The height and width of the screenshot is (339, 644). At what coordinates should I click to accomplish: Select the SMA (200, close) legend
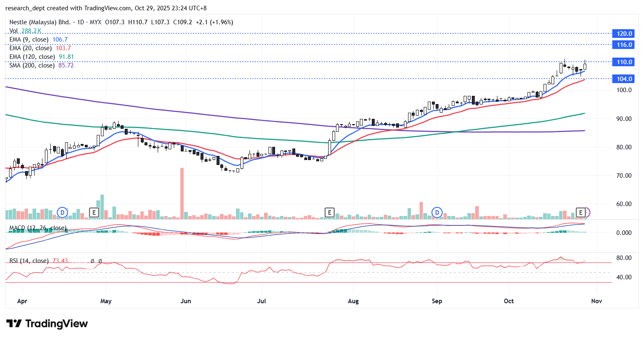coord(32,65)
